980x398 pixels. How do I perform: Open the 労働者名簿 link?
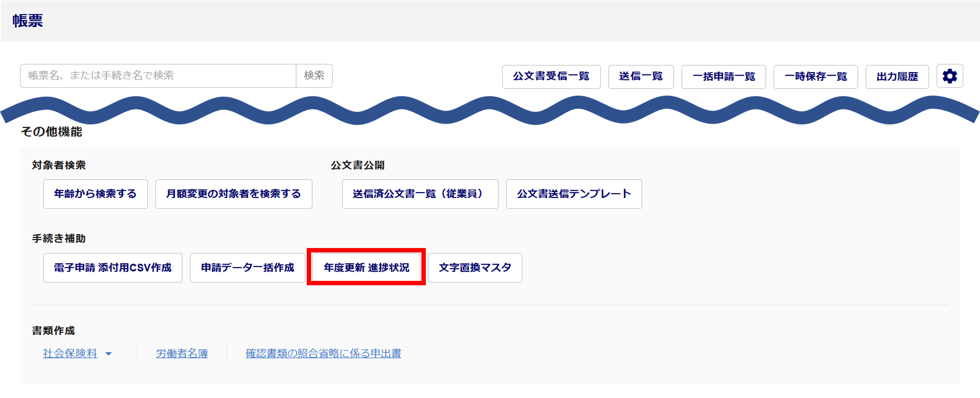pyautogui.click(x=182, y=353)
